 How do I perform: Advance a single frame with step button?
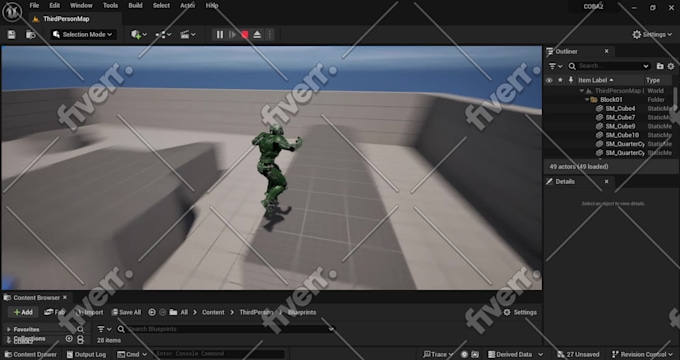coord(232,35)
